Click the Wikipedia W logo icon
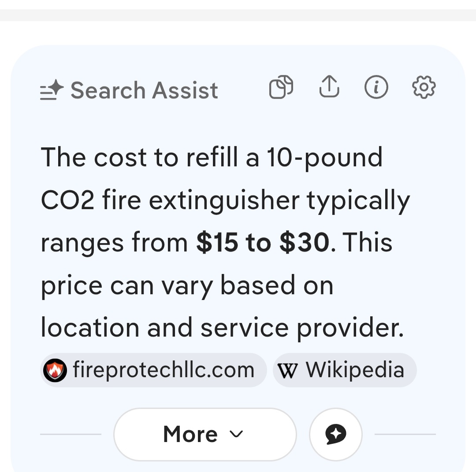The image size is (476, 472). point(289,370)
